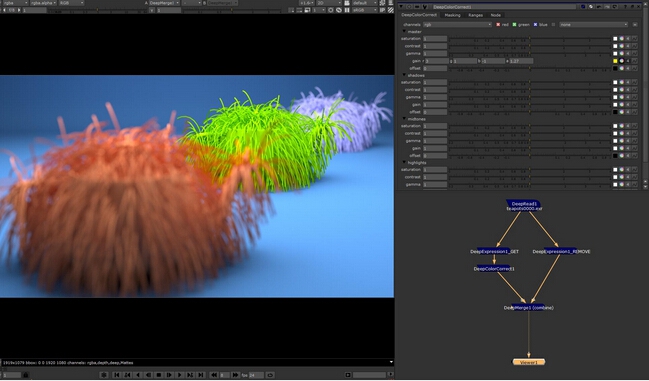Open the rgba.alpha channel dropdown
This screenshot has width=649, height=381.
click(43, 3)
